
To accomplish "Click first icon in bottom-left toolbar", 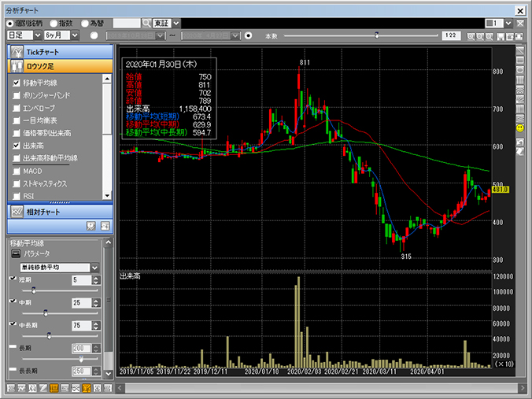I will point(11,388).
